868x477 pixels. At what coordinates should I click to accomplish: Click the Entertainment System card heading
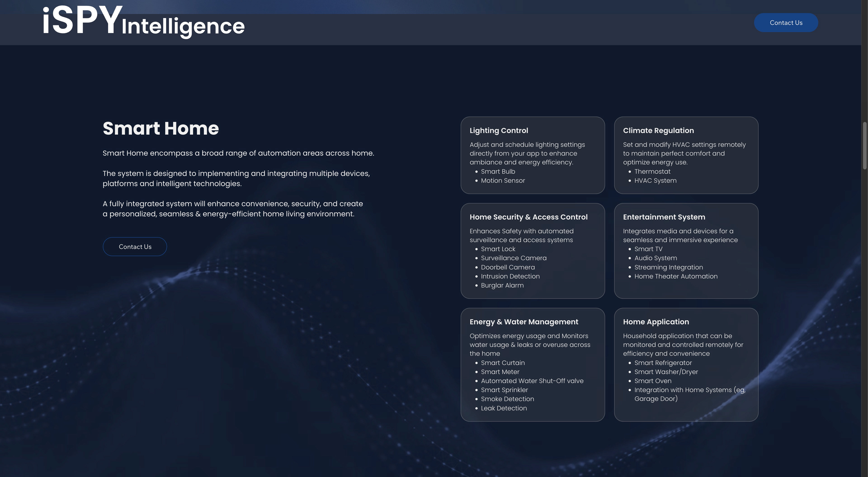(x=664, y=217)
